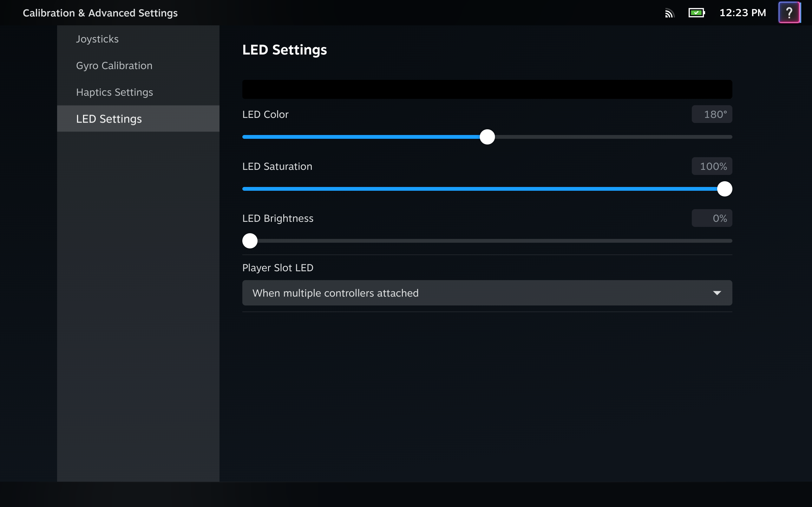Click the LED Brightness 0% value field
Viewport: 812px width, 507px height.
point(712,218)
